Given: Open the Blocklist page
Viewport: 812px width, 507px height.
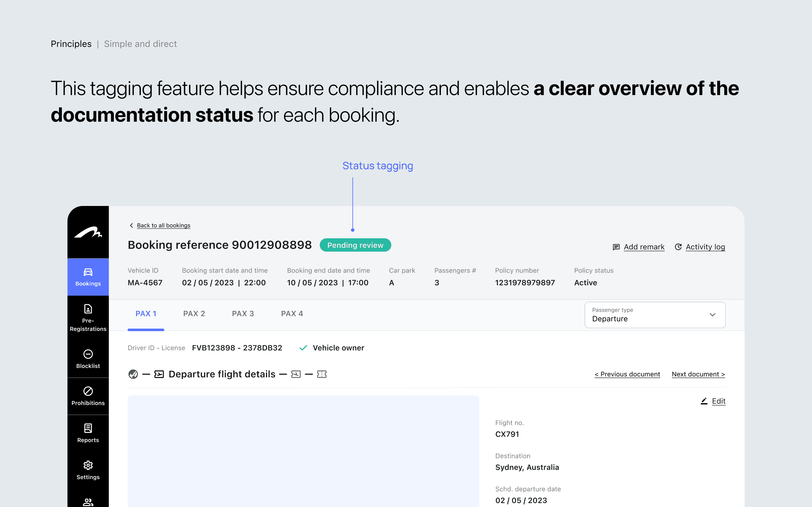Looking at the screenshot, I should tap(88, 359).
